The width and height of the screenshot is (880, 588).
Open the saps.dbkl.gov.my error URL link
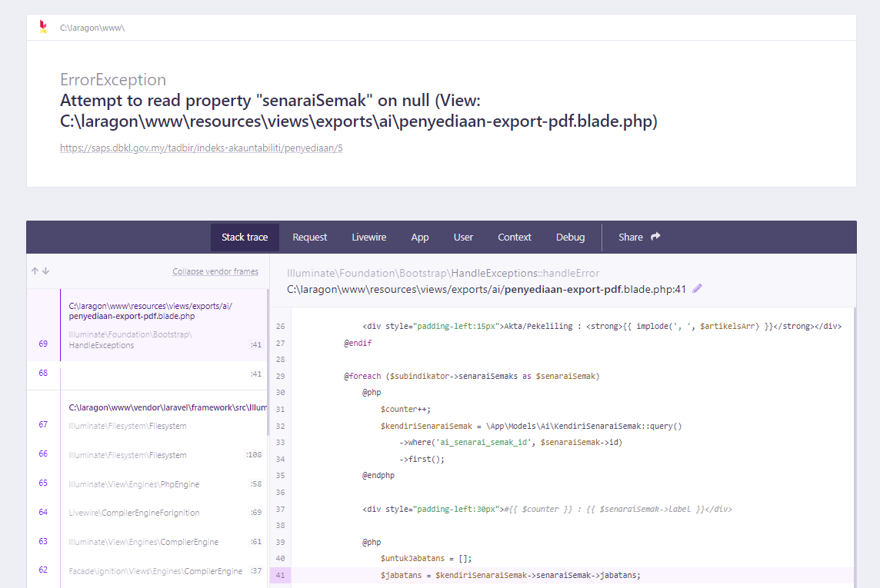pyautogui.click(x=202, y=148)
